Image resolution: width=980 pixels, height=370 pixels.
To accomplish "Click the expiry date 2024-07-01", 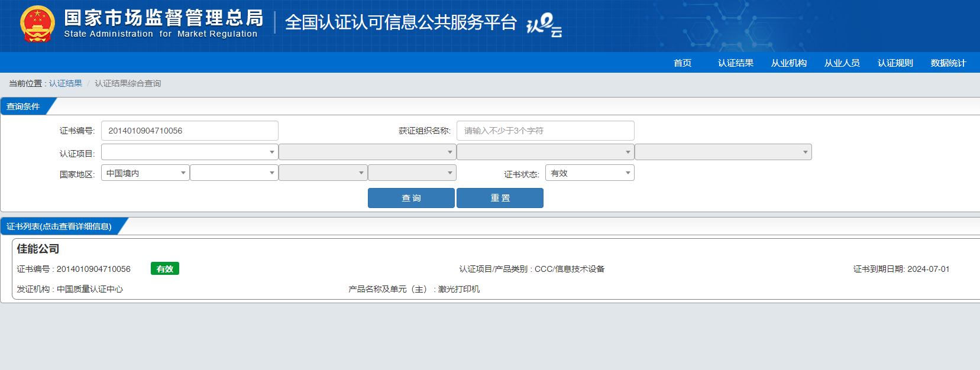I will click(x=929, y=269).
